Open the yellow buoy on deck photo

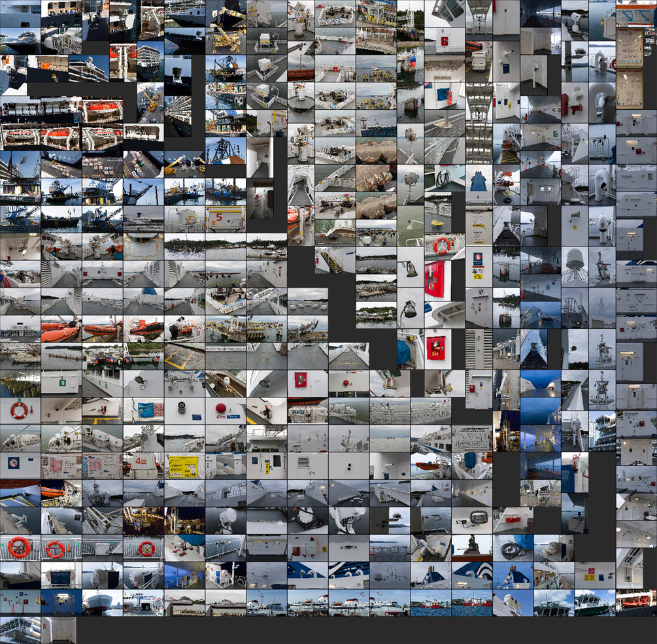(x=438, y=212)
